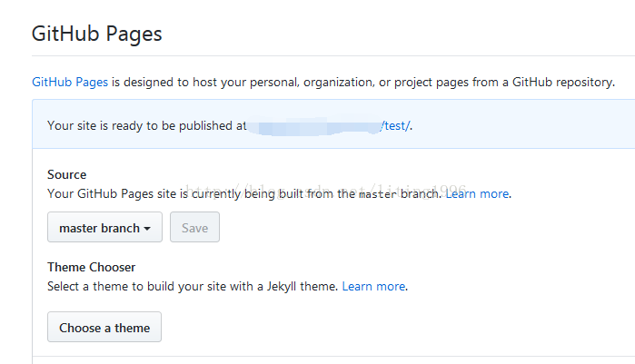Open Learn more link under Theme Chooser
635x364 pixels.
pos(373,286)
